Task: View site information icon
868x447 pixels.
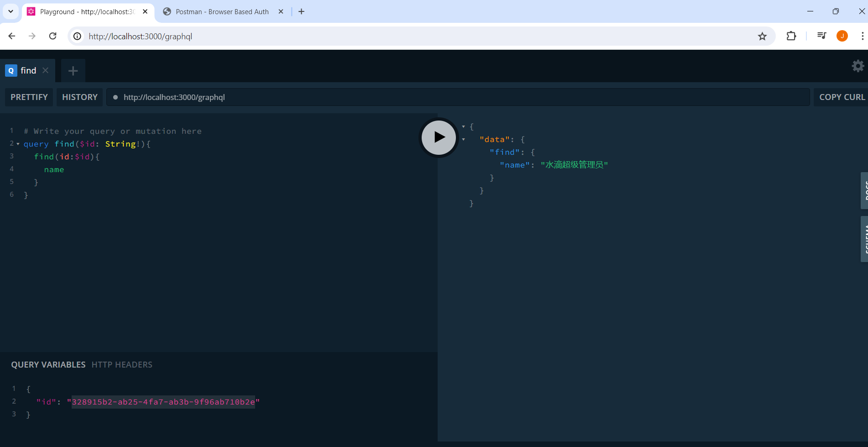Action: coord(78,36)
